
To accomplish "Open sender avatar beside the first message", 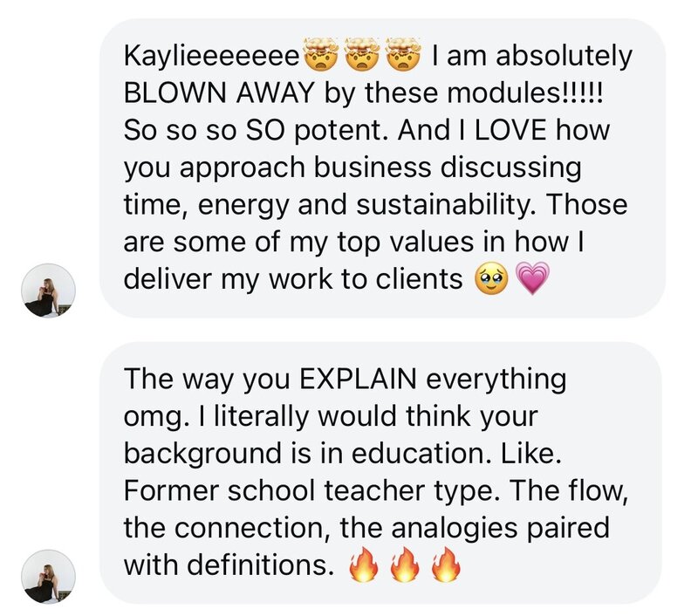I will (49, 289).
